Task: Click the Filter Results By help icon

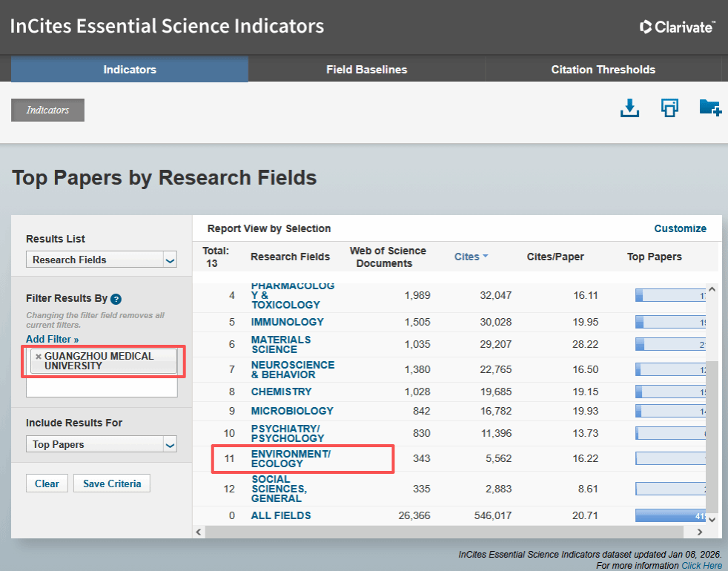Action: click(x=116, y=300)
